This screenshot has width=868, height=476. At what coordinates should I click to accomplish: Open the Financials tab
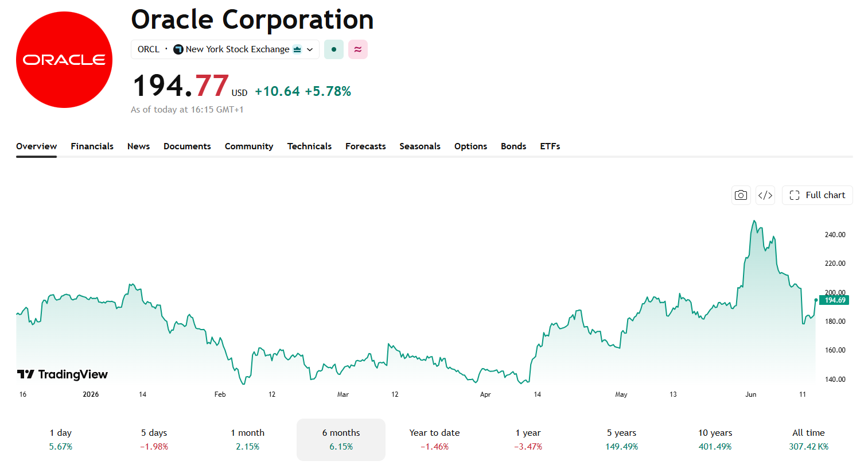[92, 146]
